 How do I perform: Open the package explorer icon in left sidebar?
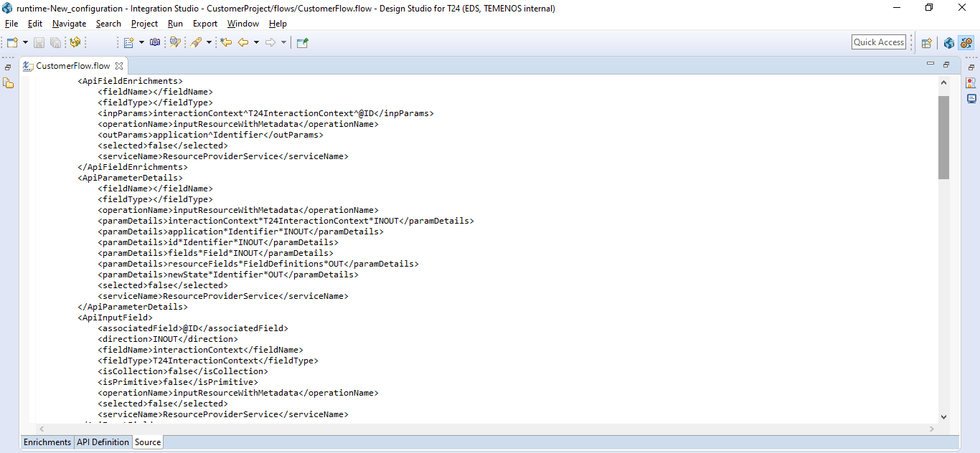tap(9, 83)
